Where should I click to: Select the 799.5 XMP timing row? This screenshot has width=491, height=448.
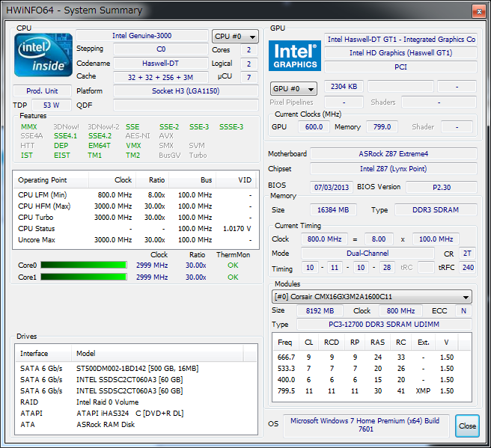[x=372, y=391]
